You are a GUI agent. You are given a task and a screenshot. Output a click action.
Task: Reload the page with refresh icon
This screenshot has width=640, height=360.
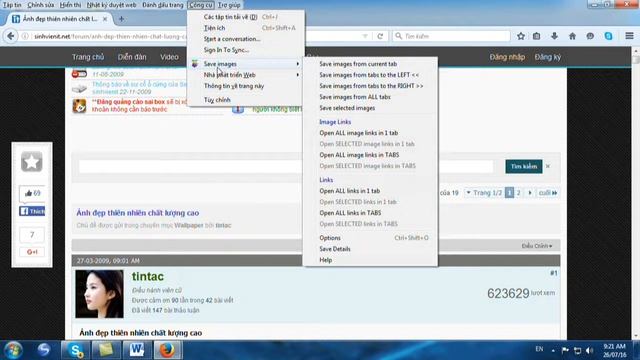pyautogui.click(x=380, y=36)
